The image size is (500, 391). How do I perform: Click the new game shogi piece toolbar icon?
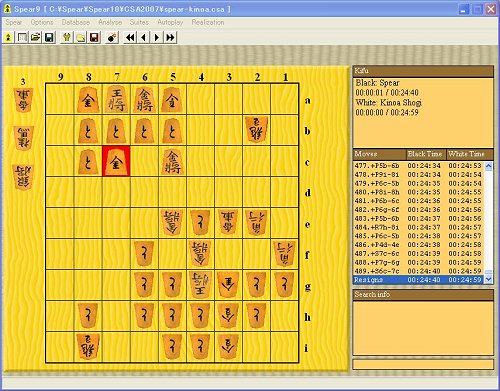(9, 37)
